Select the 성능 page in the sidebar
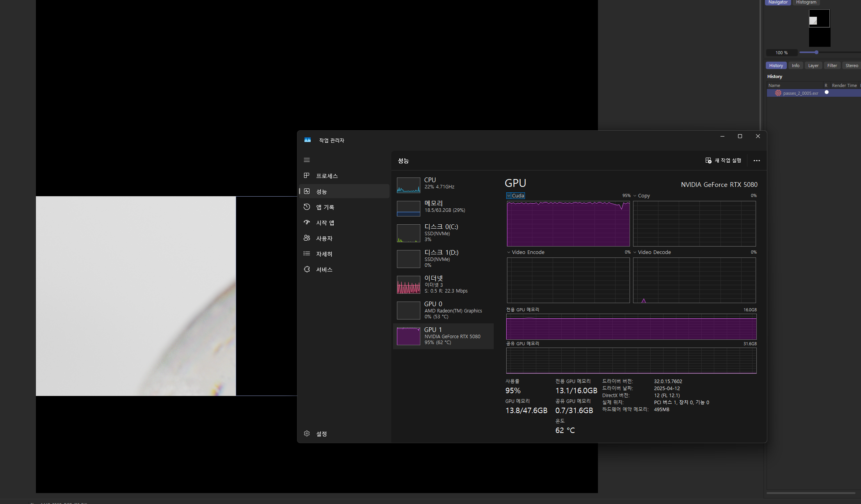The height and width of the screenshot is (504, 861). pyautogui.click(x=344, y=192)
